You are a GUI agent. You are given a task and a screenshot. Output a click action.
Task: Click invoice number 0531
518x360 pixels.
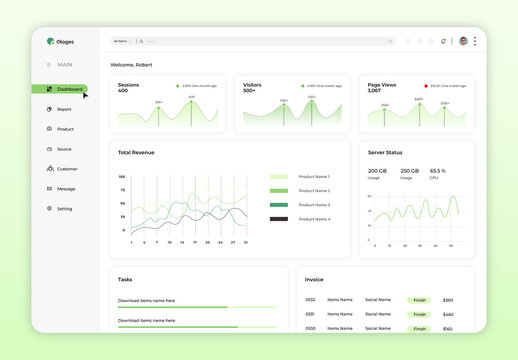pyautogui.click(x=310, y=314)
